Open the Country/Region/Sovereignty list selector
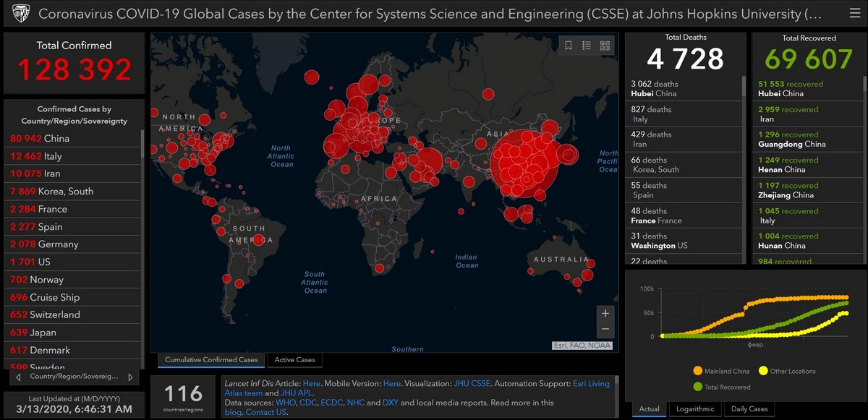Viewport: 868px width, 420px height. [74, 377]
